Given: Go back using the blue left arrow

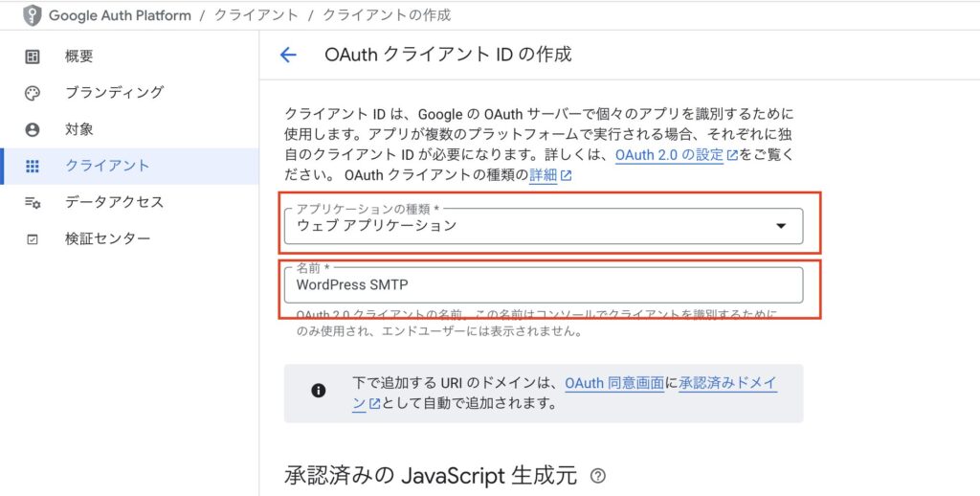Looking at the screenshot, I should (x=287, y=55).
